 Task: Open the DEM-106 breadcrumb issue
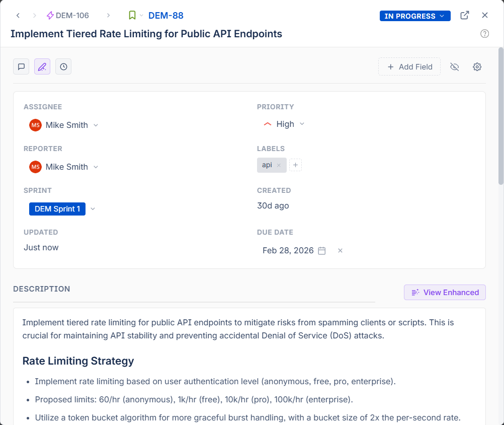(72, 15)
